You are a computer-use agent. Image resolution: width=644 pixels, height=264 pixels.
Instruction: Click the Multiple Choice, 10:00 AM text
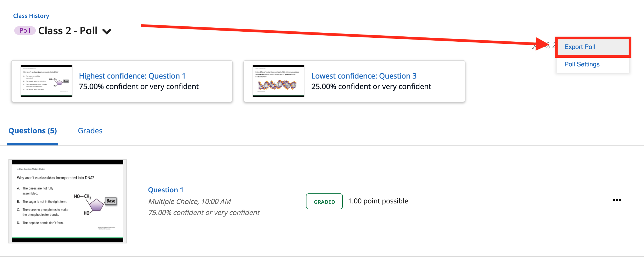[x=190, y=202]
